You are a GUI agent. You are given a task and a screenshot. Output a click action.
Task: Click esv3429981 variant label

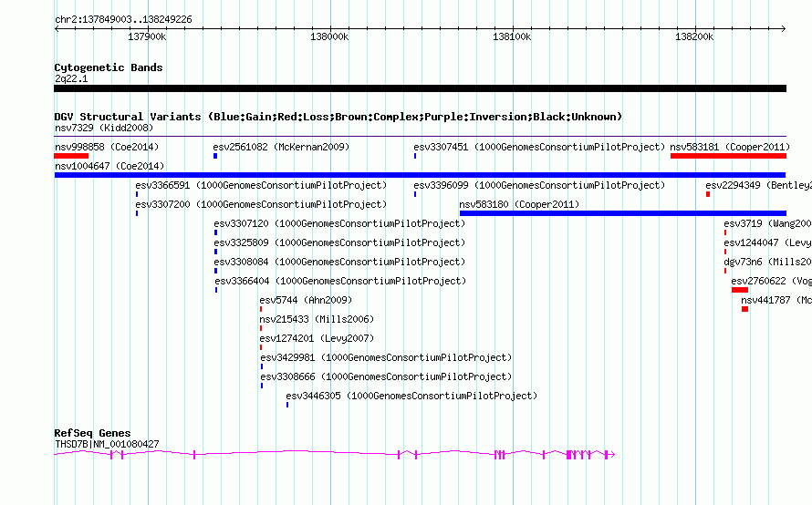point(386,357)
